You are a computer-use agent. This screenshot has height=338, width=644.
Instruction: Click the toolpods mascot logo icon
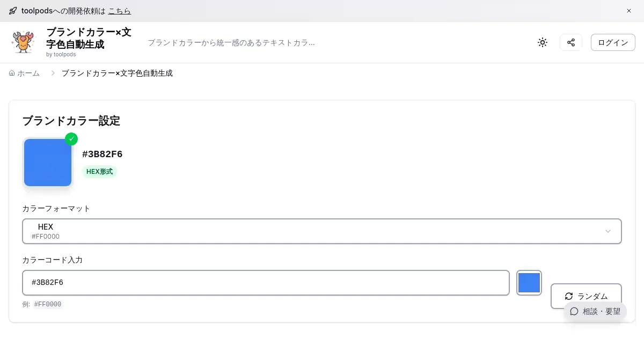pos(23,42)
